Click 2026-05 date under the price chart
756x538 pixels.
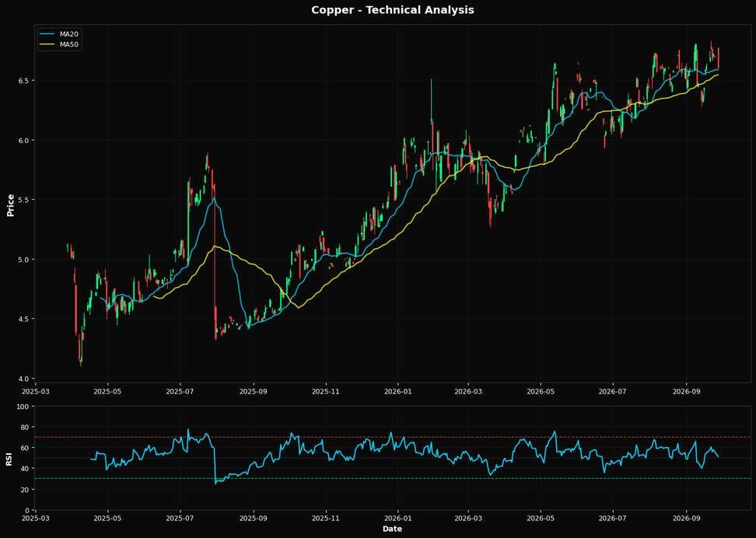[x=541, y=392]
